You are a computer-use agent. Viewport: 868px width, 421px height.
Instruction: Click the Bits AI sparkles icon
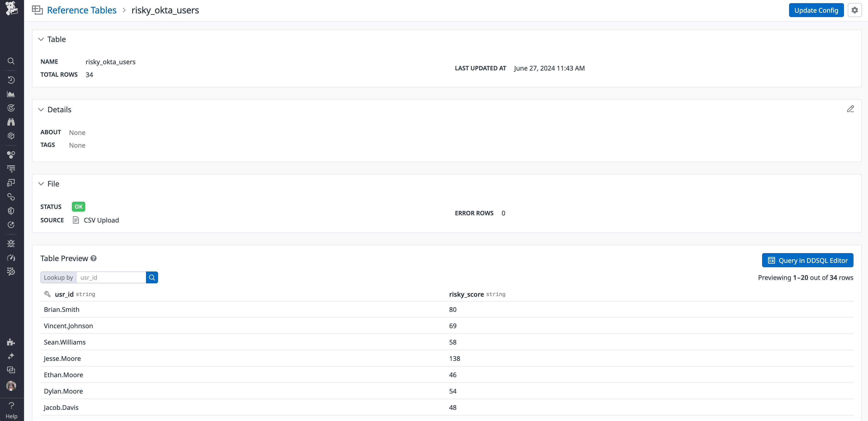pyautogui.click(x=11, y=356)
